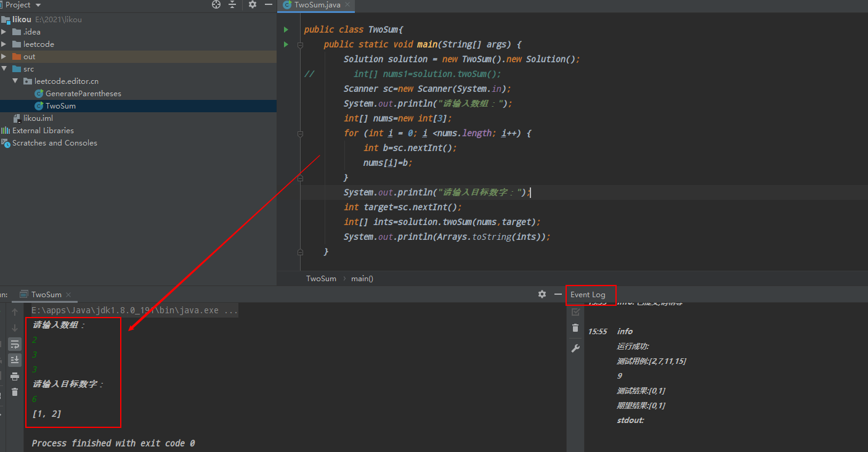Click the 'int target=sc.nextInt();' code line
Image resolution: width=868 pixels, height=452 pixels.
(403, 207)
